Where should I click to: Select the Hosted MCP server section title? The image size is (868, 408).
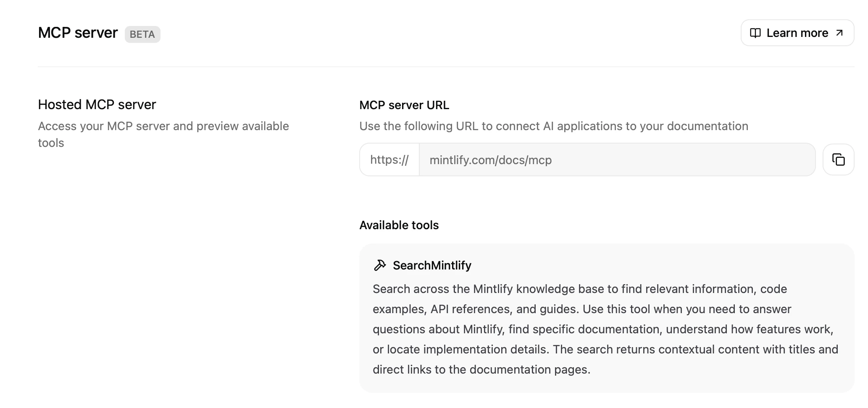(x=97, y=104)
